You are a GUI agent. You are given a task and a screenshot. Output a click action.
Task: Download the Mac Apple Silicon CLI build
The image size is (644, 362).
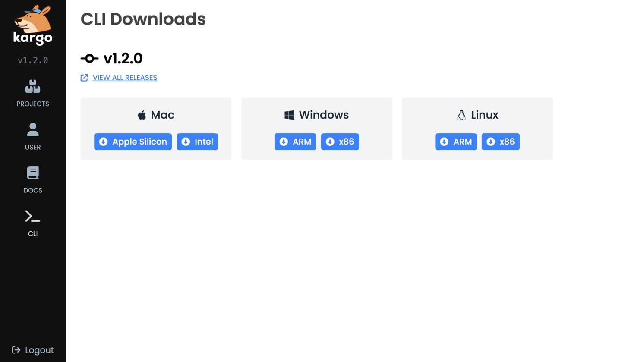pyautogui.click(x=133, y=142)
